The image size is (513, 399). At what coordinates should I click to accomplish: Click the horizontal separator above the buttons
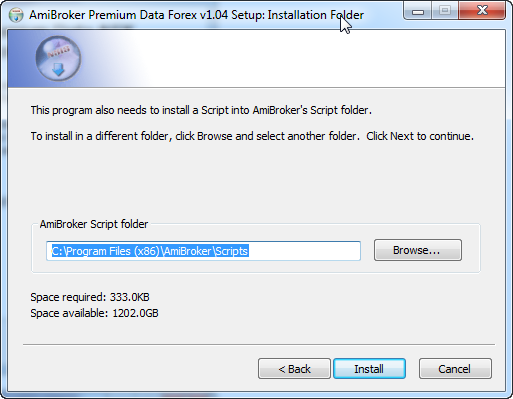(x=259, y=345)
